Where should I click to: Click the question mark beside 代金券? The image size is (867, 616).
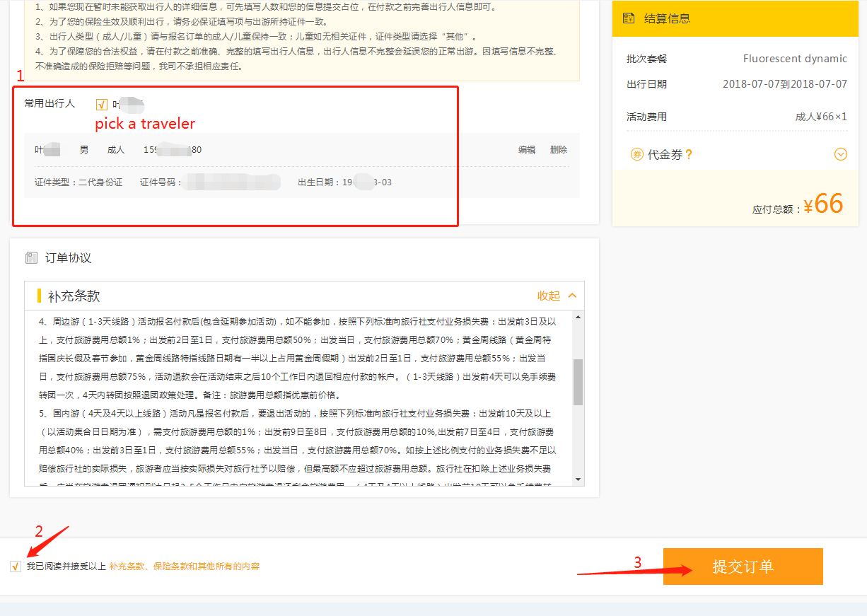click(x=689, y=154)
